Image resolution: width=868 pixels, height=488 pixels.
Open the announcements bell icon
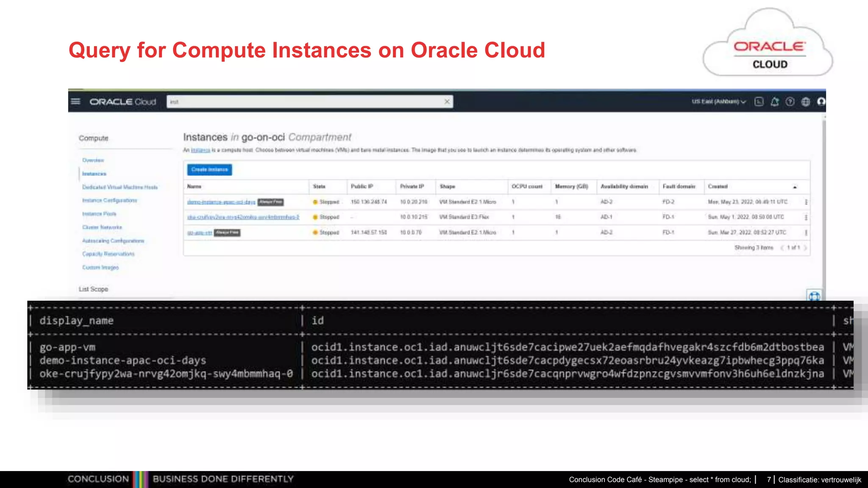point(775,102)
